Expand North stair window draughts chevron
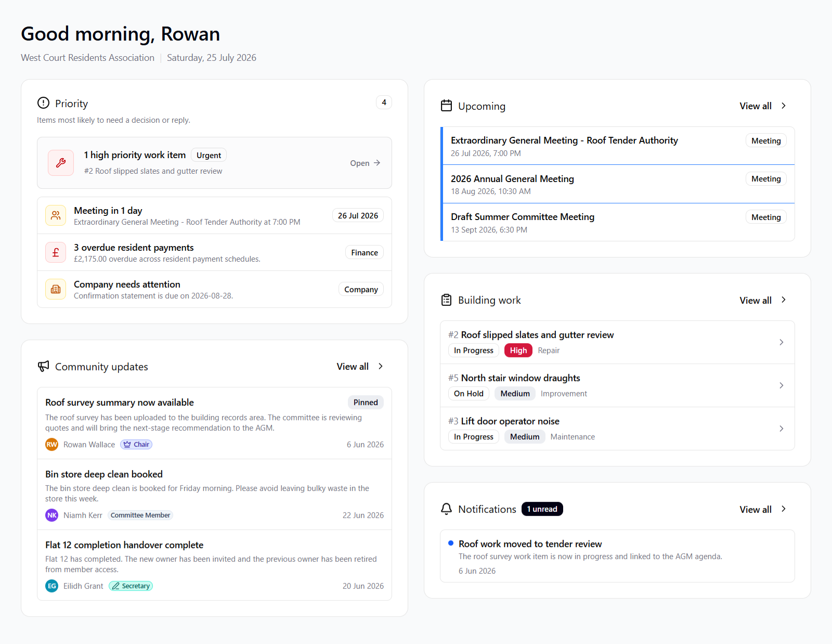 point(781,385)
